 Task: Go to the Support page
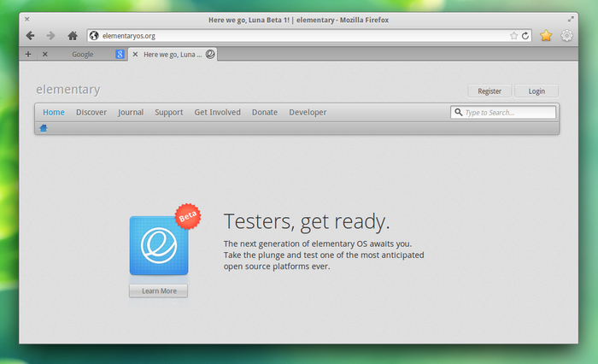click(168, 112)
